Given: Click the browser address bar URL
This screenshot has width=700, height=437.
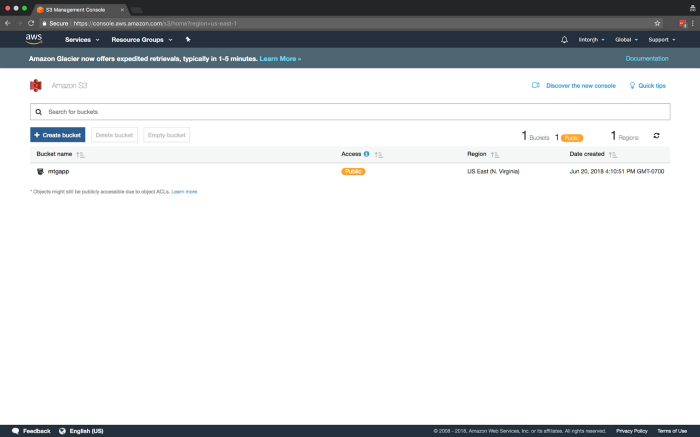Looking at the screenshot, I should click(x=155, y=23).
